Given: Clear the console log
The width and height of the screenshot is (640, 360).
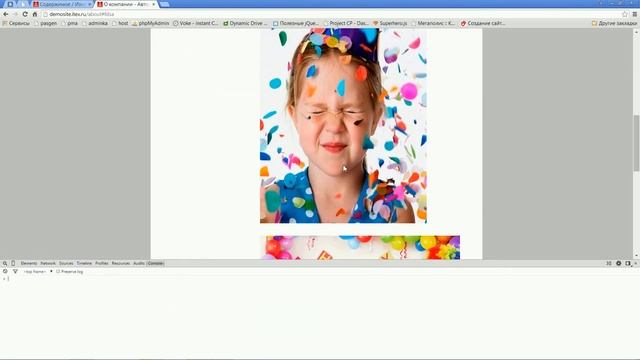Looking at the screenshot, I should click(5, 271).
